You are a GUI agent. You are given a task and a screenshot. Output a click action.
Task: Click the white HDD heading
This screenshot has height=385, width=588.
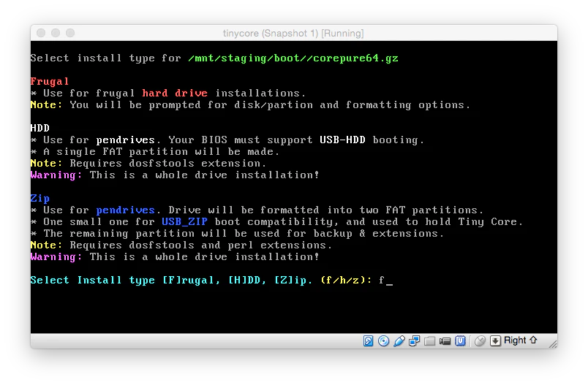[x=39, y=128]
